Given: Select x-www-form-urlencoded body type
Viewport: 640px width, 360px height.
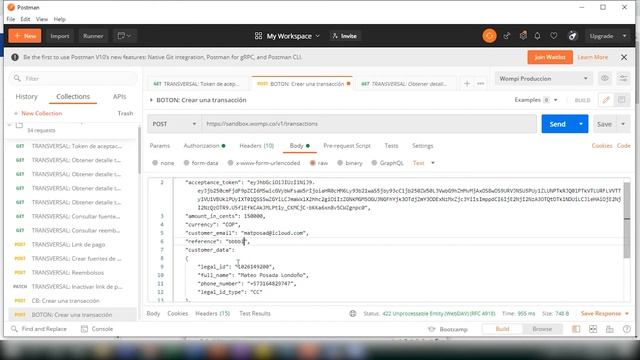Looking at the screenshot, I should tap(231, 163).
